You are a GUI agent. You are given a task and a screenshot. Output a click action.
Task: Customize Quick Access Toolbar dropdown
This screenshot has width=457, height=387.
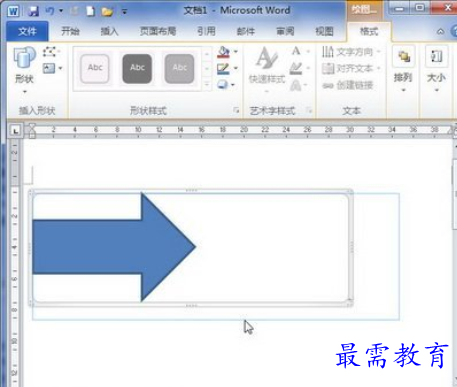click(x=124, y=12)
